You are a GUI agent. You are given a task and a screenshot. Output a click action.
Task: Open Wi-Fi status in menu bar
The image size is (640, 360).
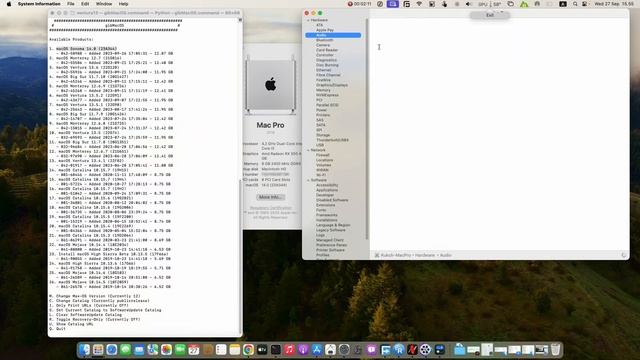419,4
